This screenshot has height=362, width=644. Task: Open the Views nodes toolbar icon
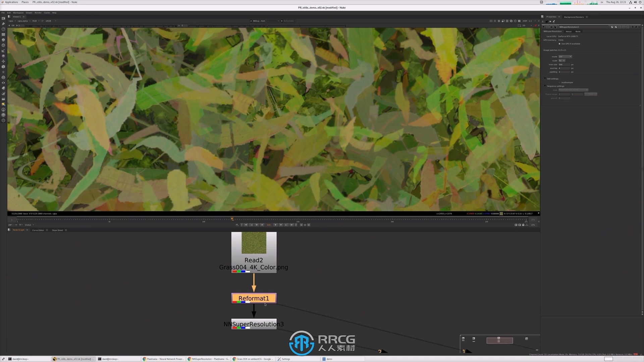tap(3, 83)
